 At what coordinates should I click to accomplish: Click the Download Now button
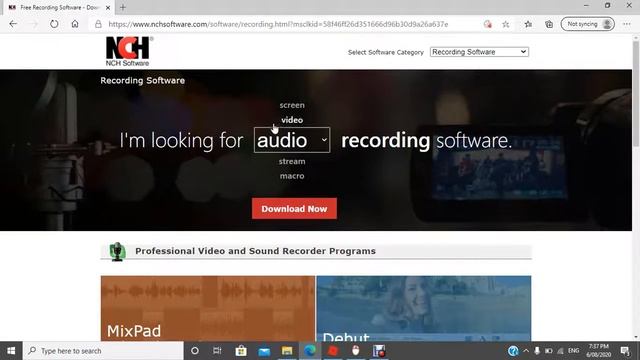[x=294, y=209]
